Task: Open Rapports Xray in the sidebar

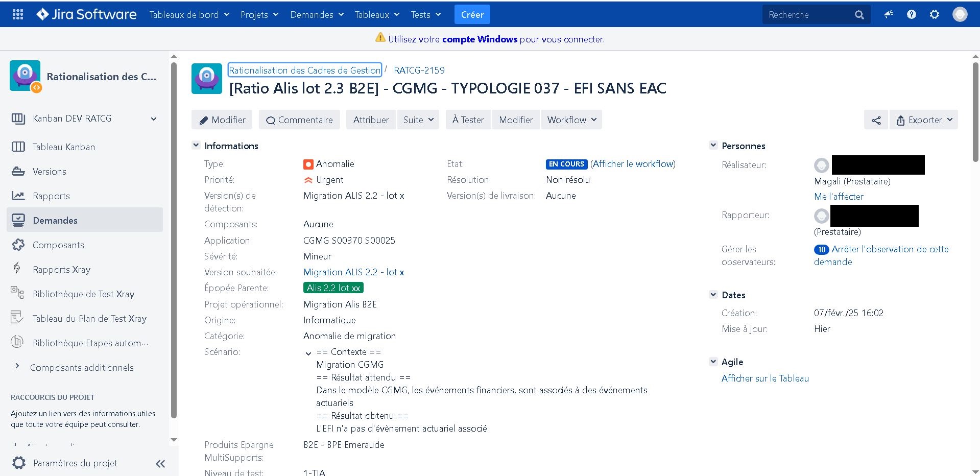Action: coord(85,270)
